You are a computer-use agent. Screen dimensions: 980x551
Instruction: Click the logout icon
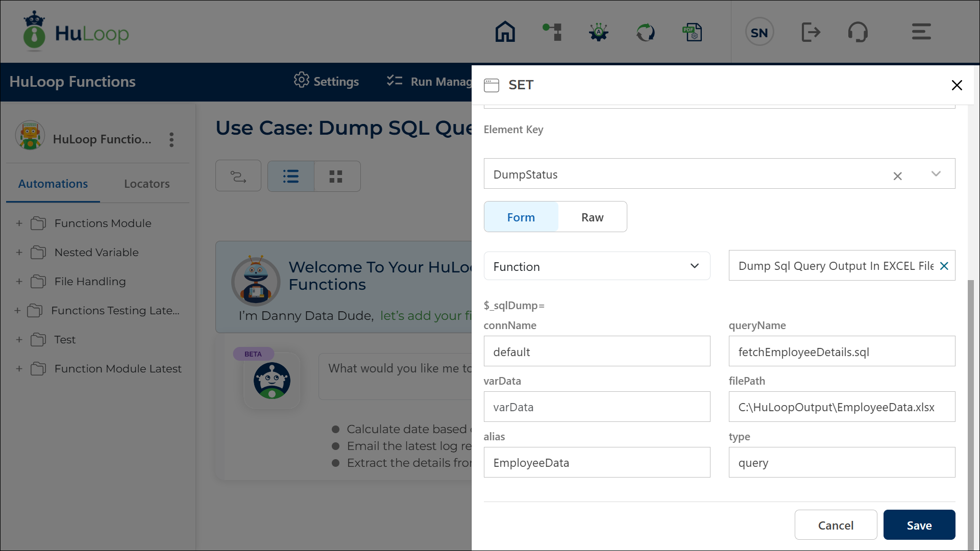coord(811,32)
